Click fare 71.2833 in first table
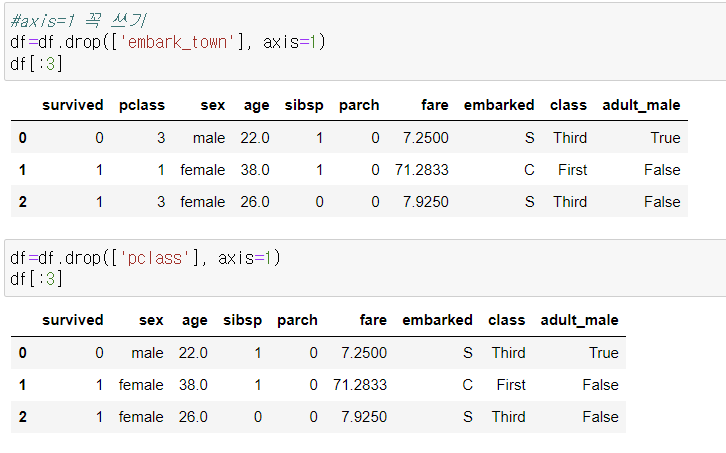The width and height of the screenshot is (726, 453). click(x=421, y=170)
